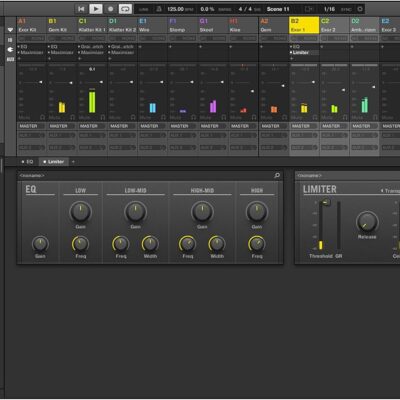Select Maximizer plug-in in B1 channel
400x400 pixels.
point(63,53)
